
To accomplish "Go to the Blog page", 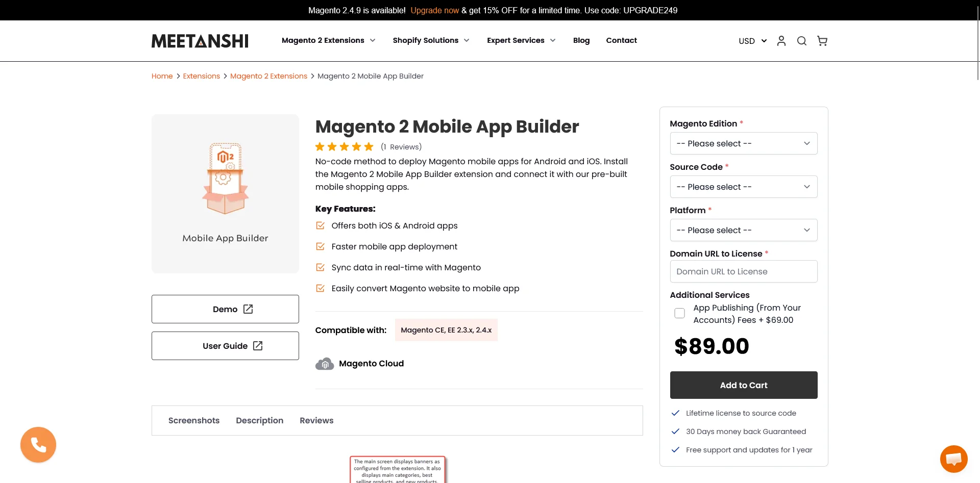I will pos(581,40).
